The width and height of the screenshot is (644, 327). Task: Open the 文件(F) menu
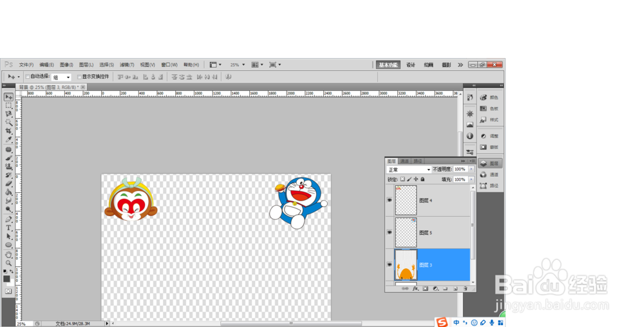(x=26, y=65)
